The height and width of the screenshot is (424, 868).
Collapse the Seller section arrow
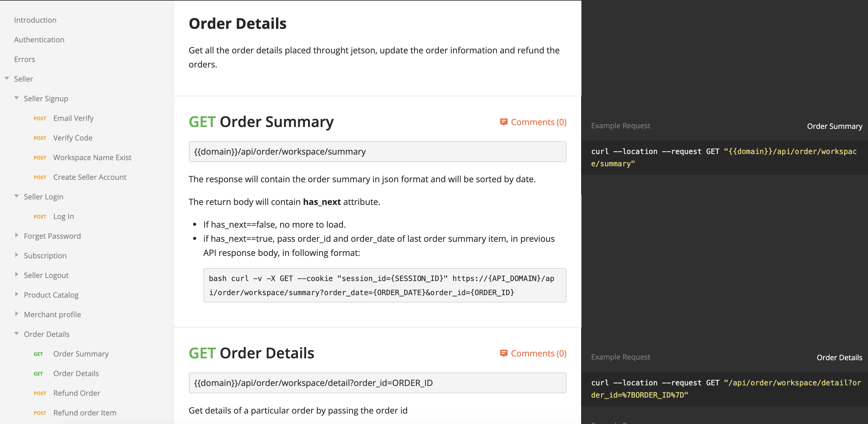[x=7, y=79]
